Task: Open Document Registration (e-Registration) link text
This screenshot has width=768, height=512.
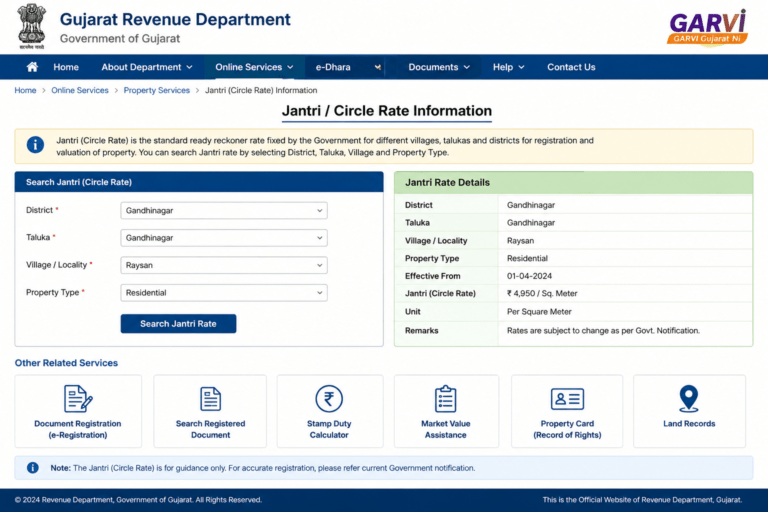Action: point(78,429)
